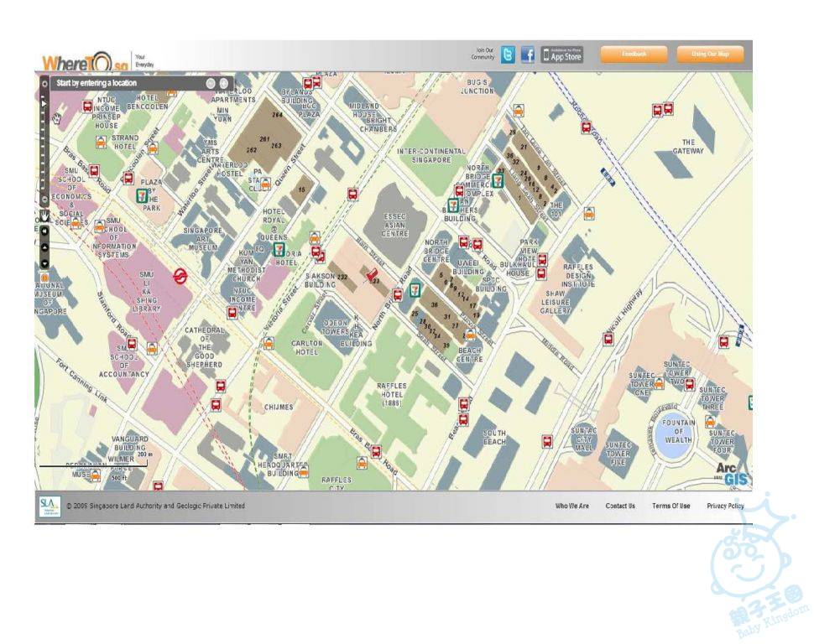814x644 pixels.
Task: Open the Privacy Policy link
Action: tap(725, 506)
